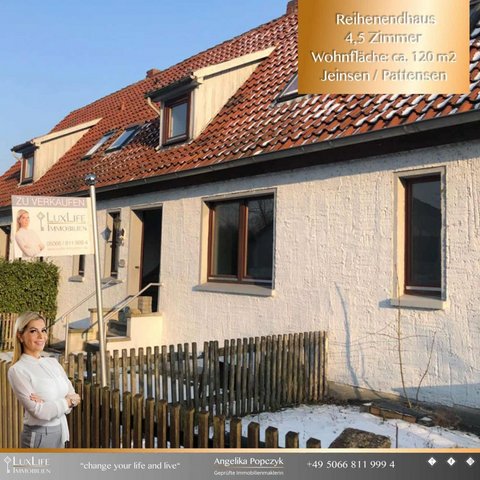Click the "Reihenendhaus" heading in gold box
Screen dimensions: 480x480
point(385,19)
